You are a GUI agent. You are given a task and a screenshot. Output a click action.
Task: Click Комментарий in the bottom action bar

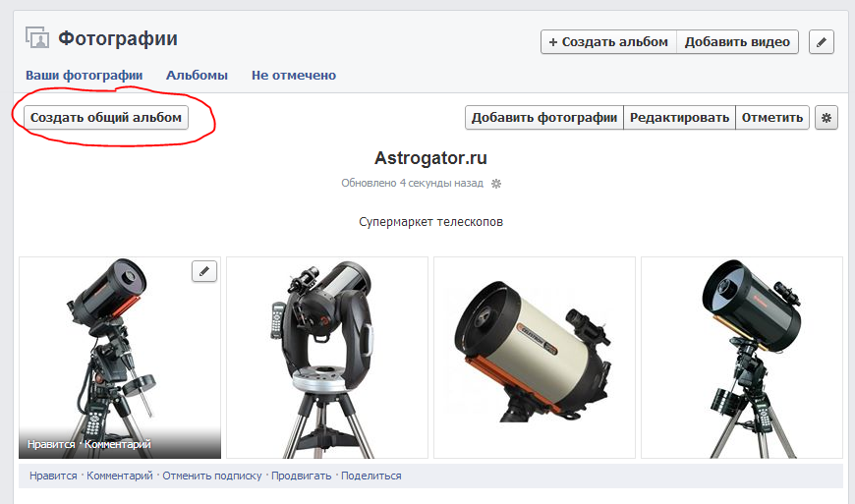click(120, 476)
